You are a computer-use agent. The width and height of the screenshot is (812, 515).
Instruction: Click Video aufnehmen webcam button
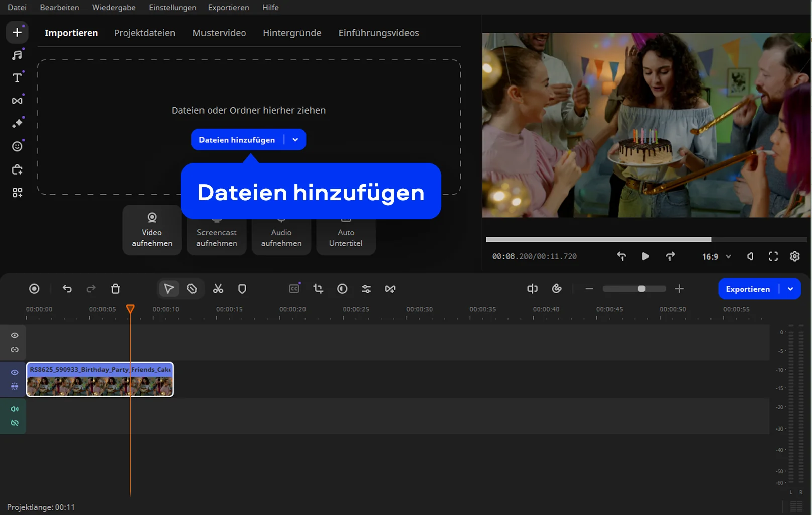[x=152, y=230]
